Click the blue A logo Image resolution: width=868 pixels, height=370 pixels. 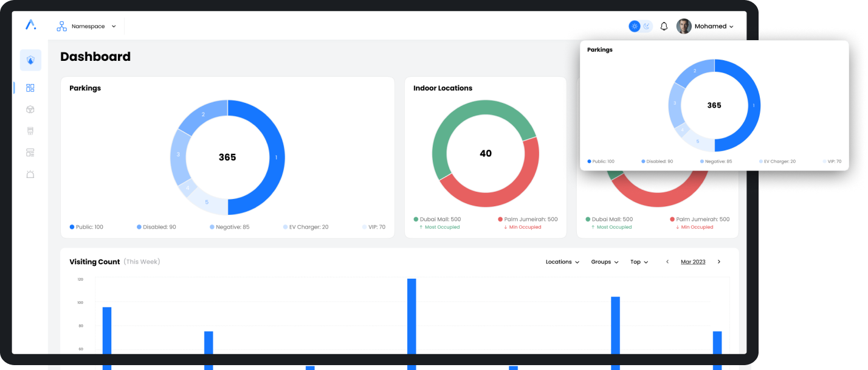tap(30, 25)
